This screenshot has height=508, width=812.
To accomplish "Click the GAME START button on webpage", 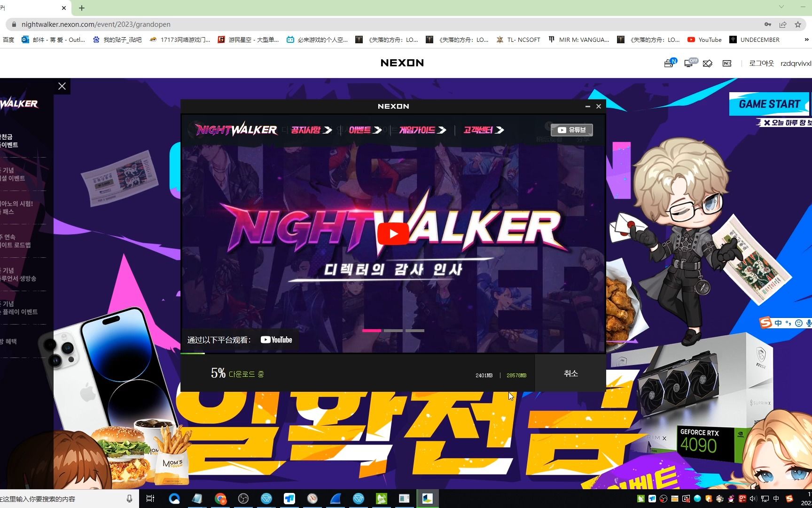I will click(x=769, y=104).
